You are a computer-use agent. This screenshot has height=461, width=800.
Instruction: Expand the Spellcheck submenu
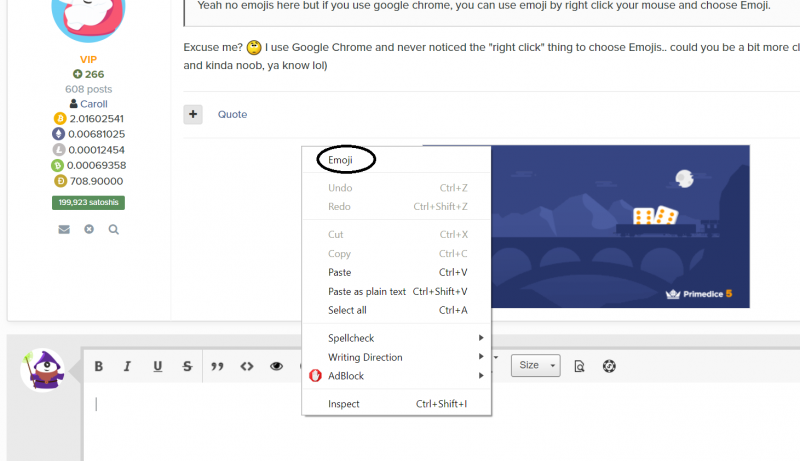397,338
